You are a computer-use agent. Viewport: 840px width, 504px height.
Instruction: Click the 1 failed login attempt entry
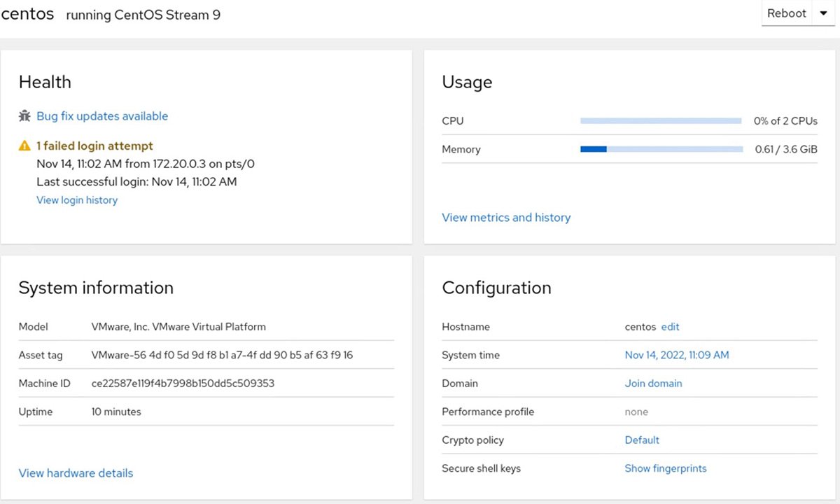pos(94,146)
